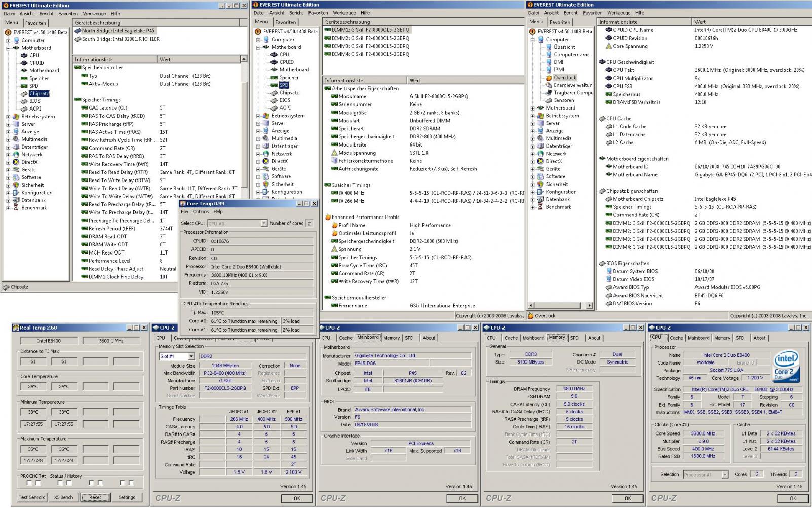The height and width of the screenshot is (508, 812).
Task: Collapse Motherboard node in middle EVEREST tree
Action: pos(258,47)
